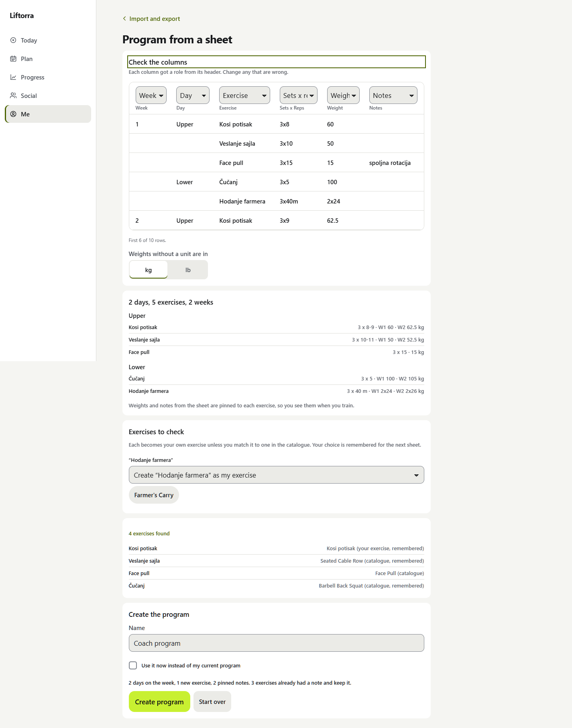This screenshot has height=728, width=572.
Task: Click the '62.5' weight cell
Action: click(x=333, y=220)
